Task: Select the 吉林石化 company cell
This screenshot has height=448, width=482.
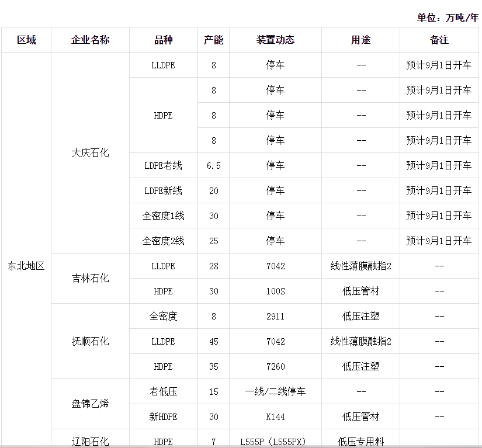Action: click(x=90, y=279)
